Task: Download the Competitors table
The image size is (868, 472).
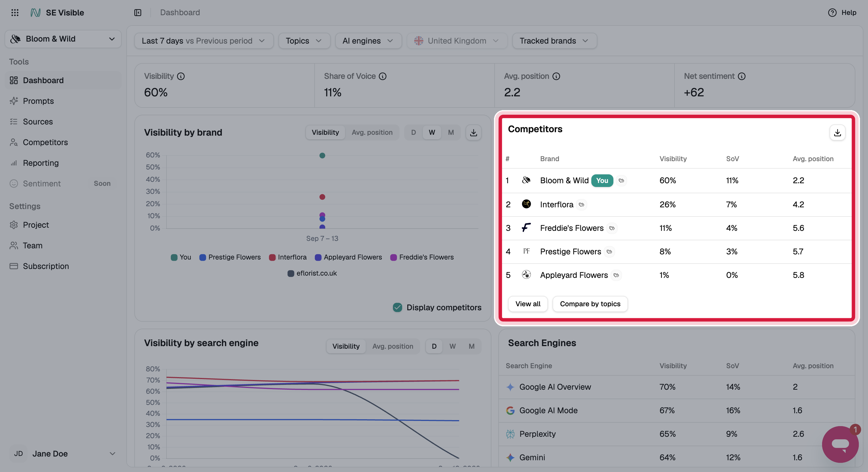Action: pyautogui.click(x=837, y=133)
